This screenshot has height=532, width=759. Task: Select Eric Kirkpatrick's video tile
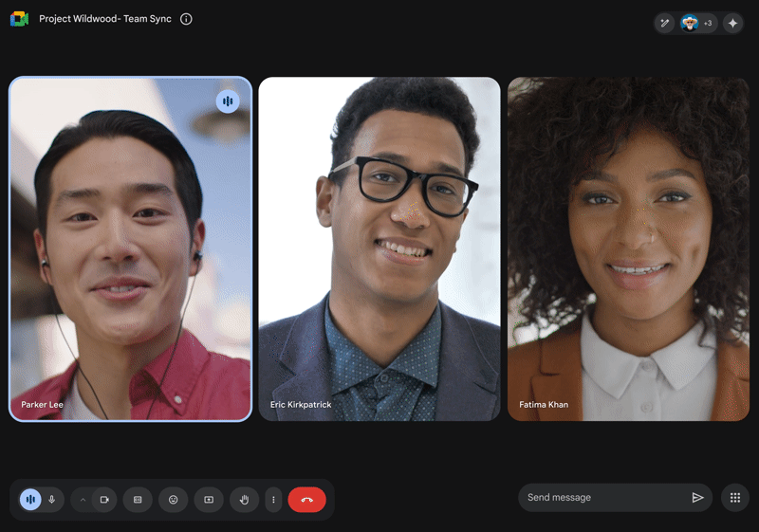(x=379, y=248)
